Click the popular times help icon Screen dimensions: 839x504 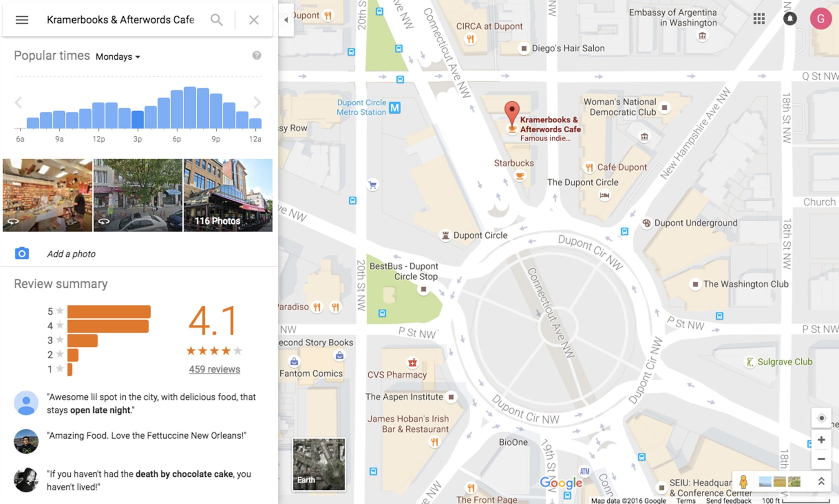[x=256, y=55]
